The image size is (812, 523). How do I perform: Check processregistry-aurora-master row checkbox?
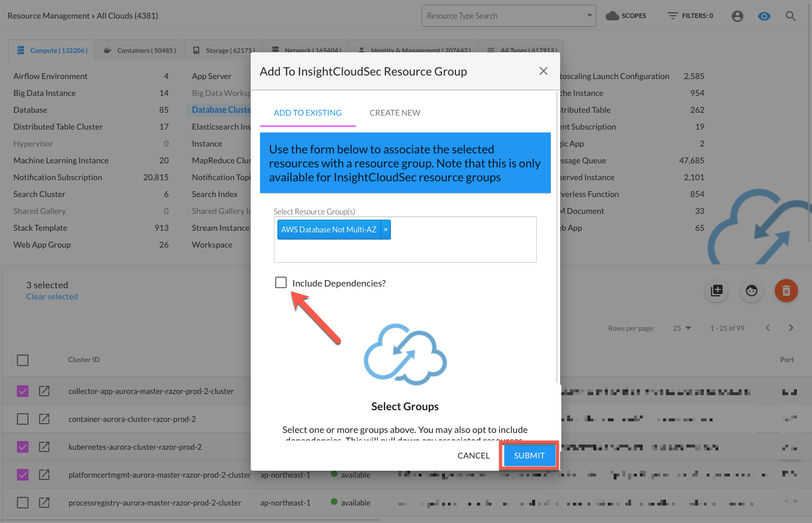[x=23, y=503]
